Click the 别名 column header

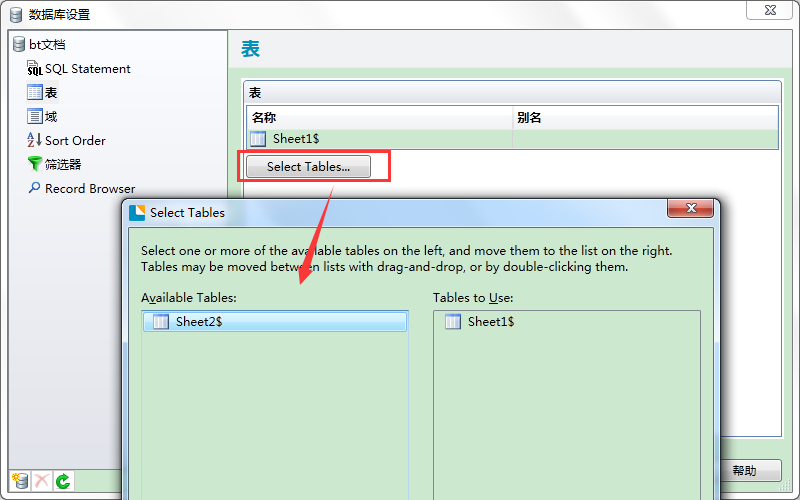click(645, 118)
